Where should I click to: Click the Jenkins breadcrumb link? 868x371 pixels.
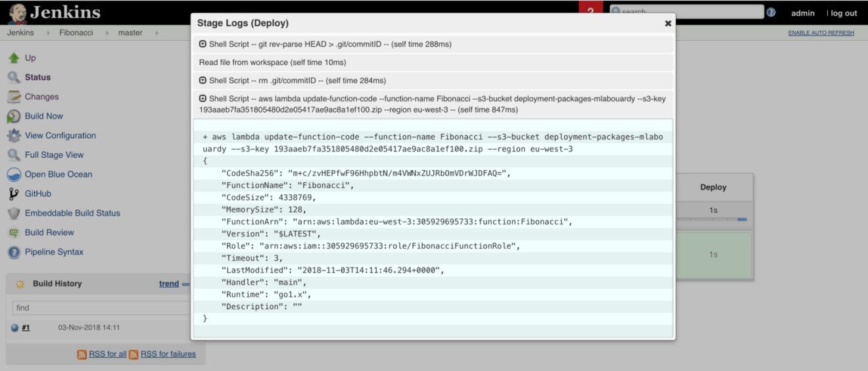[x=20, y=33]
